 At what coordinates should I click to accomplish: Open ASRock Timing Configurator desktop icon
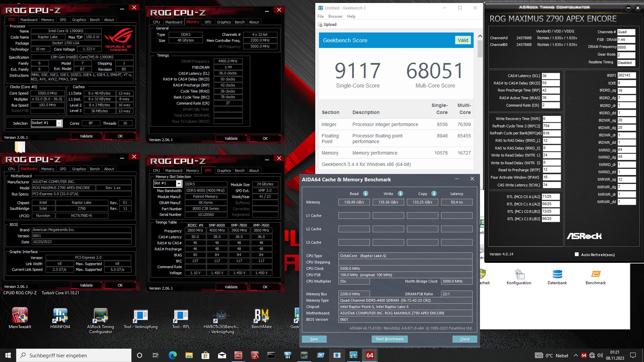[101, 320]
